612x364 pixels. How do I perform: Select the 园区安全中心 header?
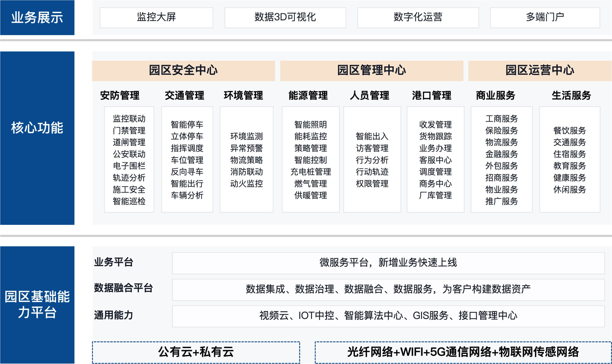[x=183, y=71]
